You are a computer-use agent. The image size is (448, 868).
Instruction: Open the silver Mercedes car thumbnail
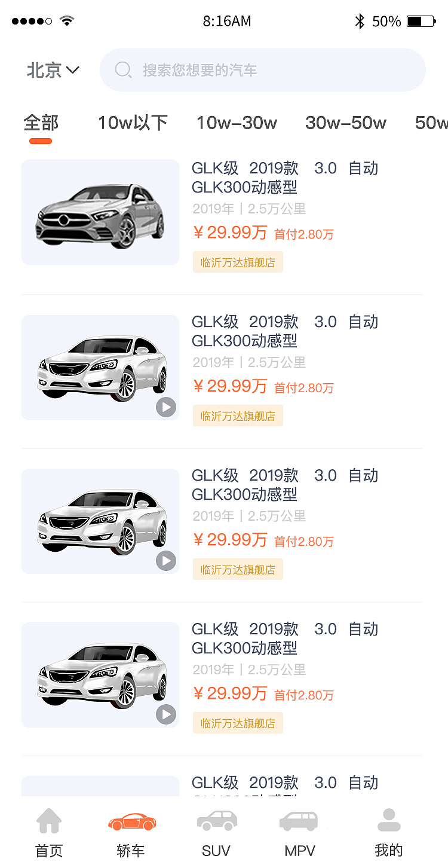[x=100, y=212]
